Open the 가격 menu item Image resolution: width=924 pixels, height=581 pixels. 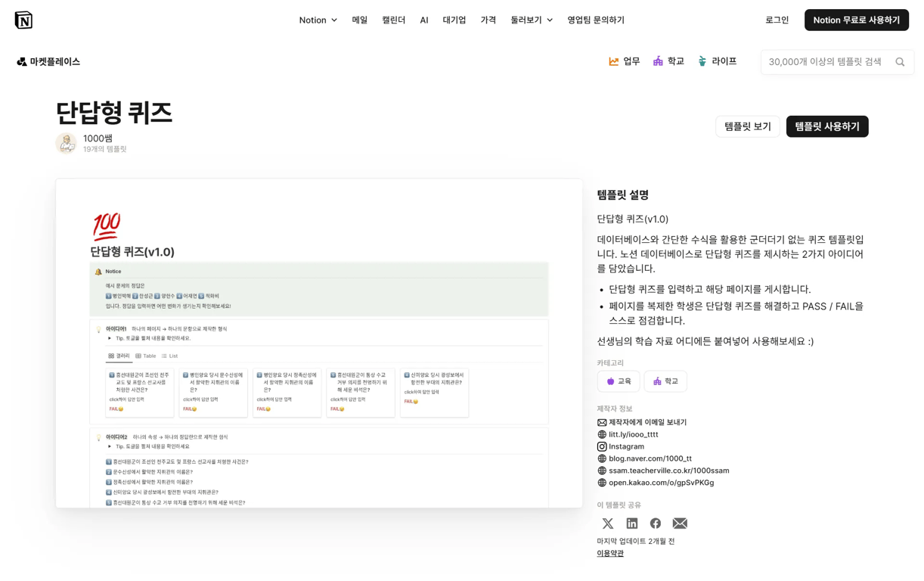pos(488,20)
